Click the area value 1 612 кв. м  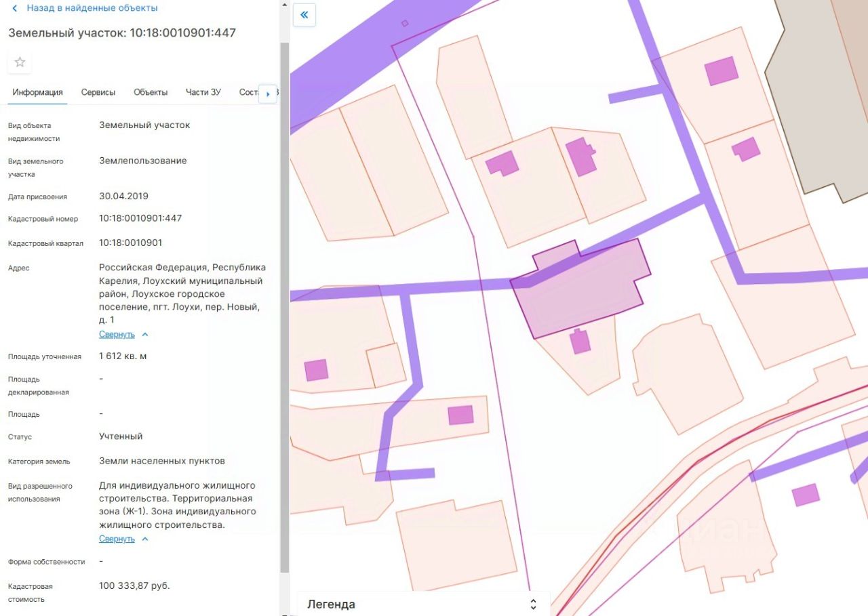click(123, 356)
